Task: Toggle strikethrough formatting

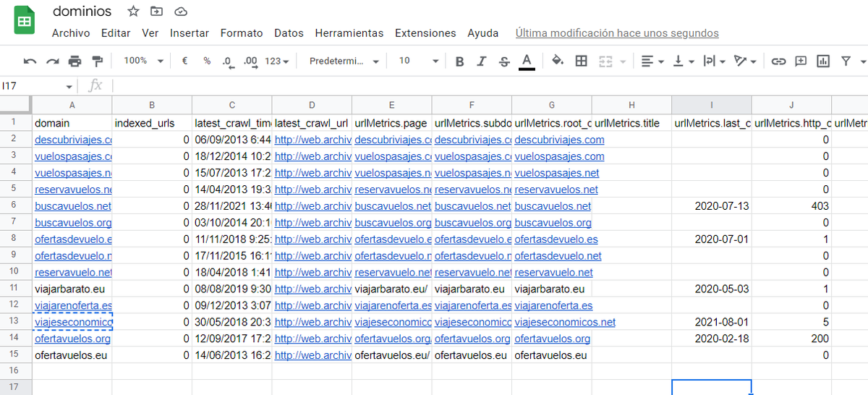Action: (504, 61)
